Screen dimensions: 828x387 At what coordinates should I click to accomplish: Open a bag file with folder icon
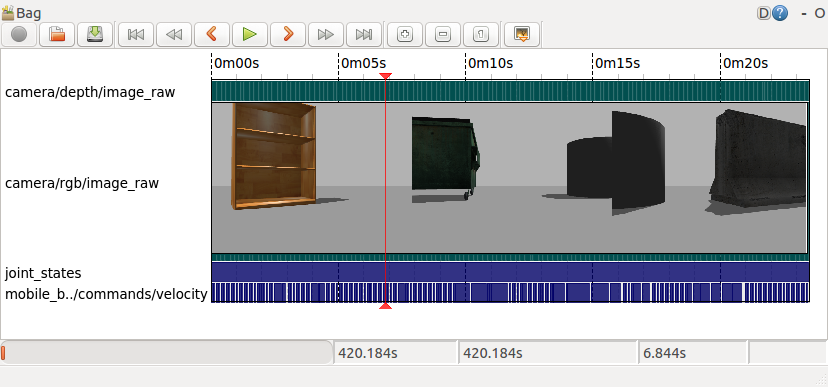tap(57, 35)
